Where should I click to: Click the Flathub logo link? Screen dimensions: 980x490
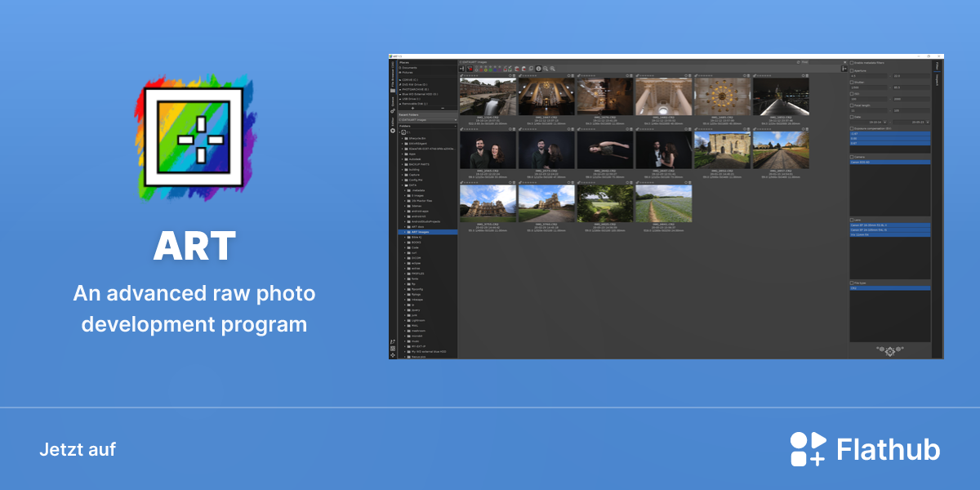[x=865, y=449]
